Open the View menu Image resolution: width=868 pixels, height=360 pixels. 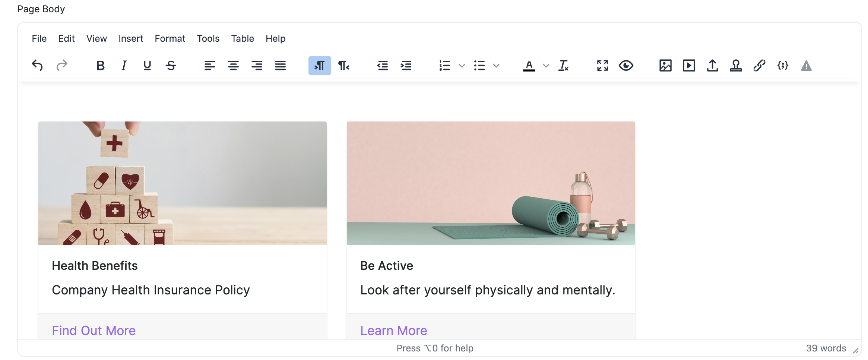(x=96, y=38)
